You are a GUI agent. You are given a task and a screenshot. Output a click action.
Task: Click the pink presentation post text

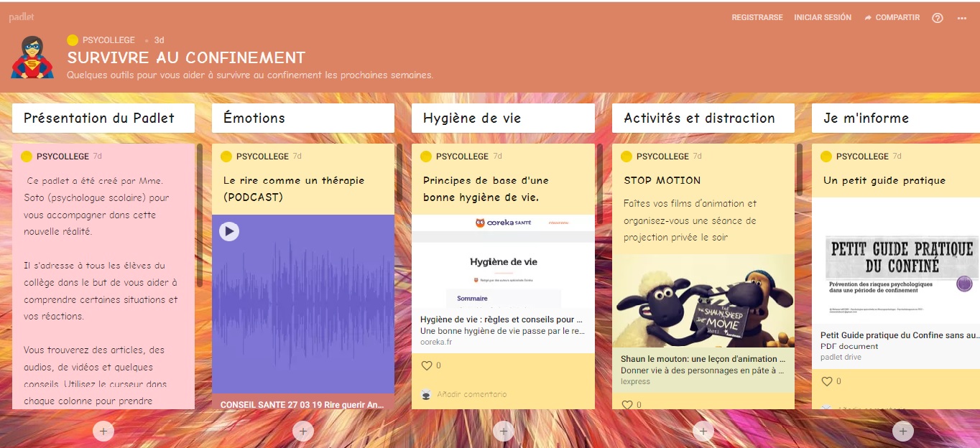[101, 291]
